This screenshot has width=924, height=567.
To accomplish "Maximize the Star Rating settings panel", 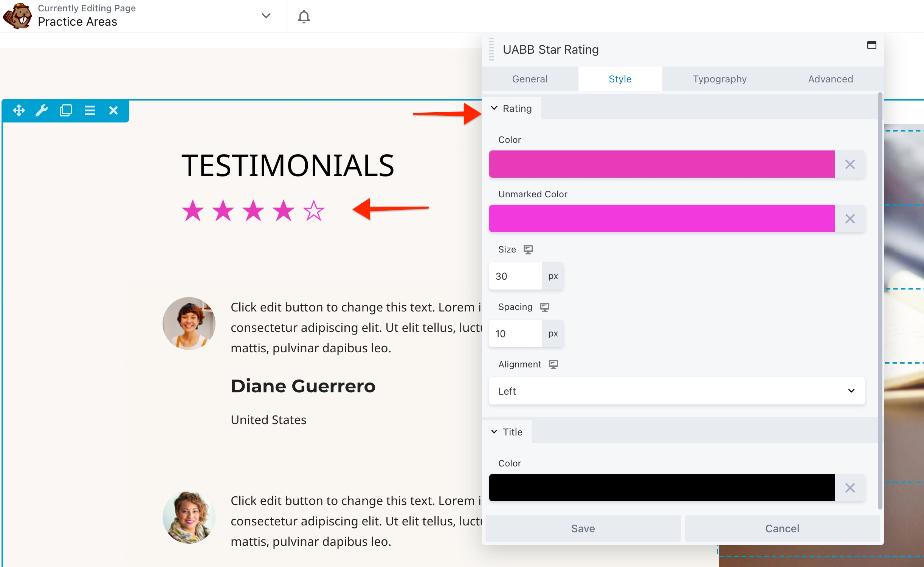I will [x=871, y=45].
